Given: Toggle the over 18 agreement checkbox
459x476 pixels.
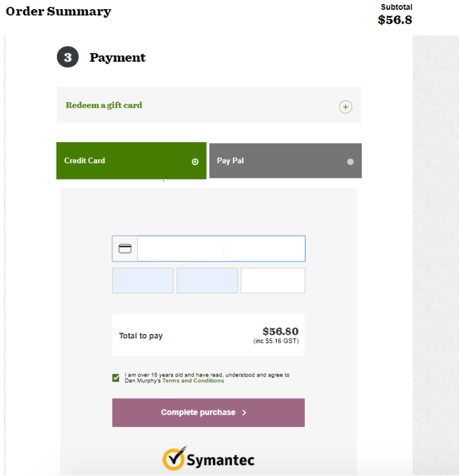Looking at the screenshot, I should click(x=116, y=378).
